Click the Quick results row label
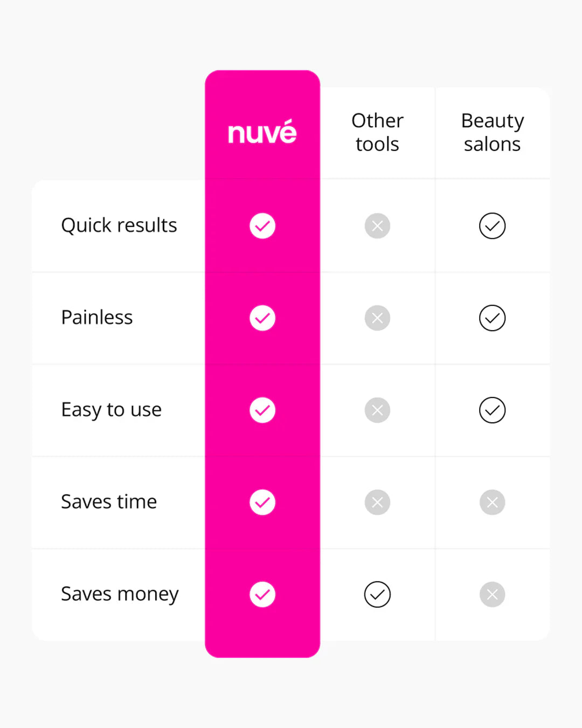This screenshot has height=728, width=582. pyautogui.click(x=119, y=225)
